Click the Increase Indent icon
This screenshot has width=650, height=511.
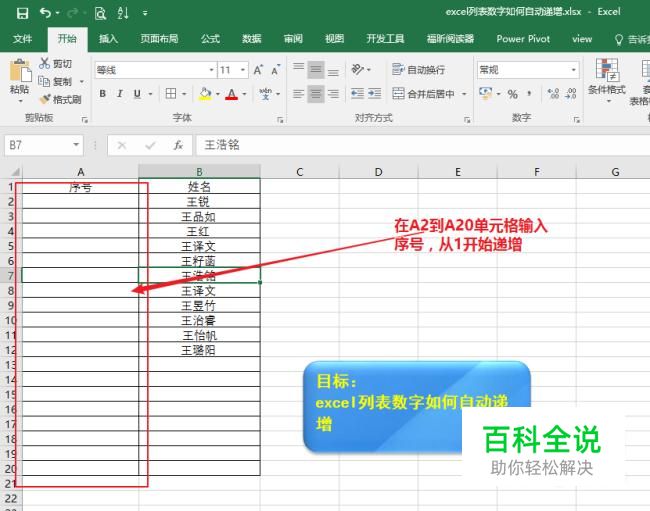[374, 94]
